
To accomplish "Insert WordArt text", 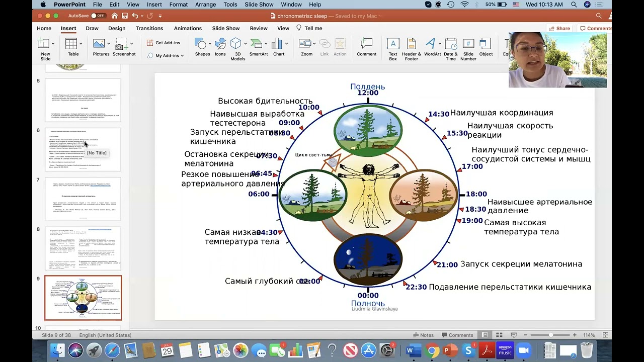I will pyautogui.click(x=432, y=47).
